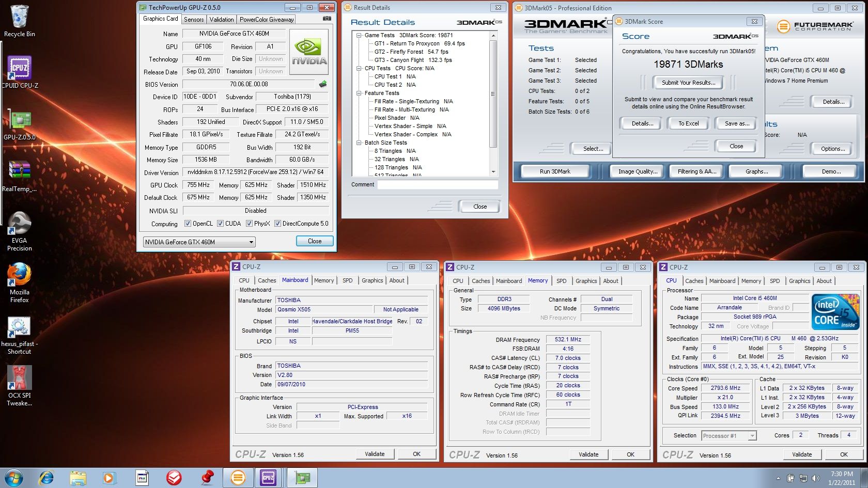Click the CPU-Z taskbar icon
Viewport: 868px width, 488px height.
tap(268, 478)
